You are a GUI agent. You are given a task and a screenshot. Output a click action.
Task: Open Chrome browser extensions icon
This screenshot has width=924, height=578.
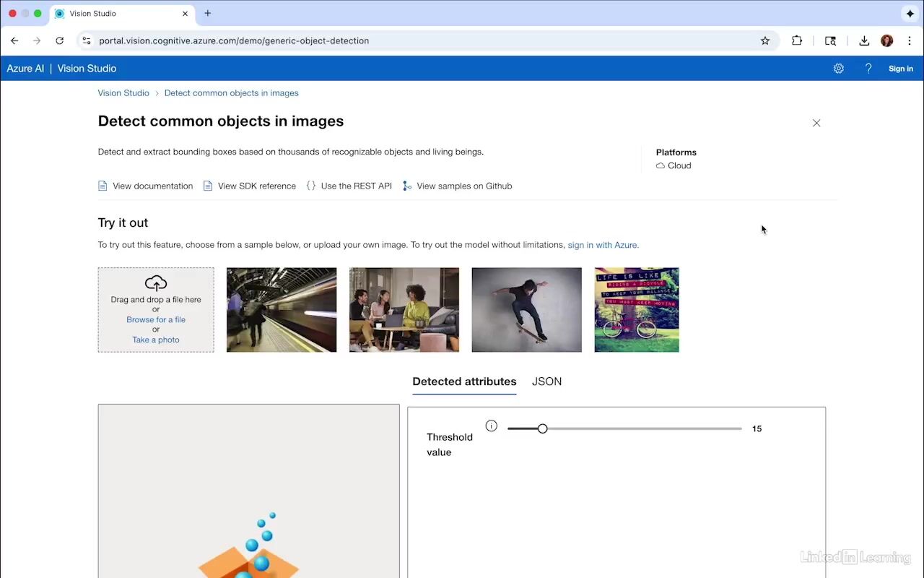(796, 41)
